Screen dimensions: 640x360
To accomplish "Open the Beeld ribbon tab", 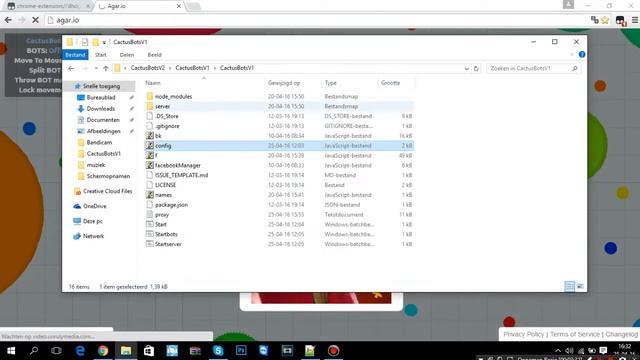I will point(154,55).
